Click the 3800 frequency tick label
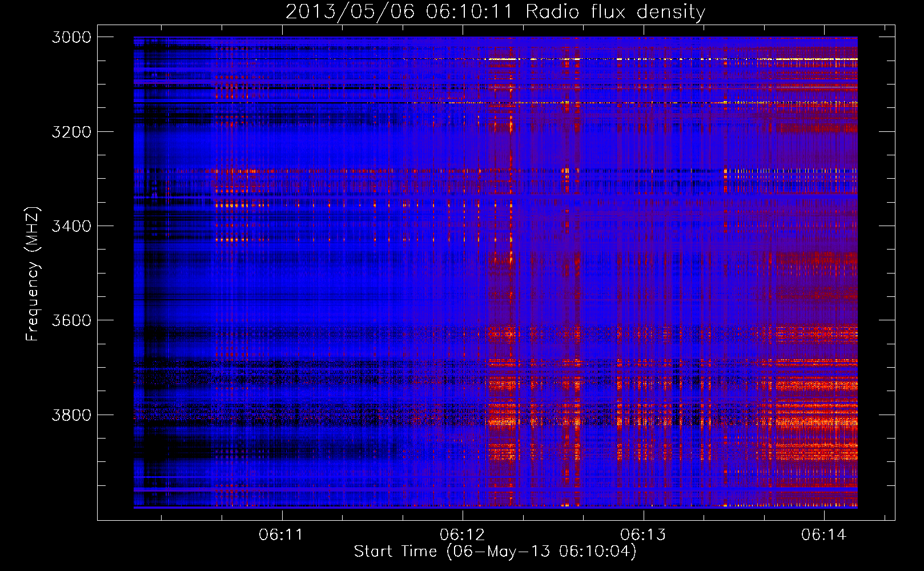This screenshot has height=571, width=924. point(71,415)
